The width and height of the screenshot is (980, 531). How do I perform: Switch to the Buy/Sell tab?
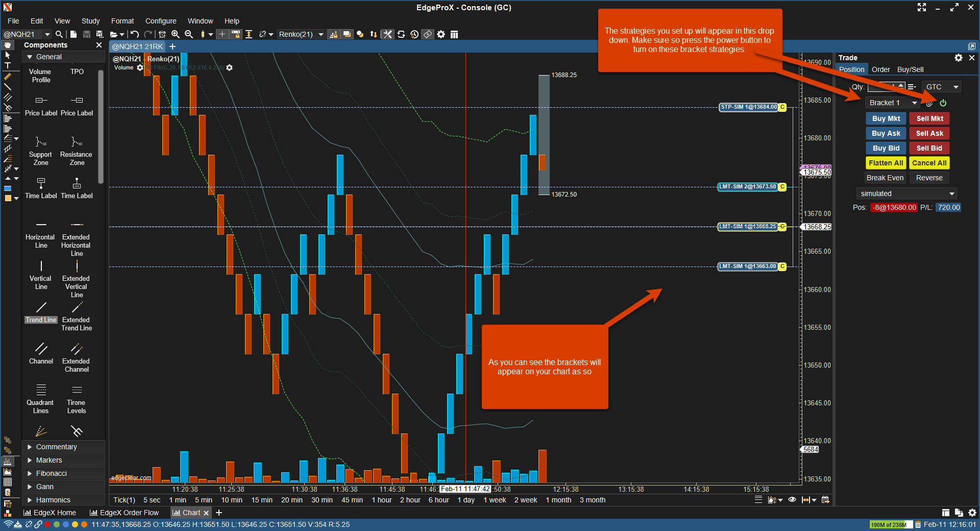[910, 69]
